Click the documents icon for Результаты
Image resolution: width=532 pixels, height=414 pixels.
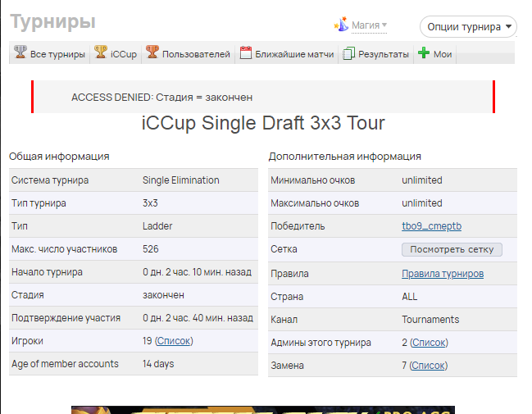[348, 53]
